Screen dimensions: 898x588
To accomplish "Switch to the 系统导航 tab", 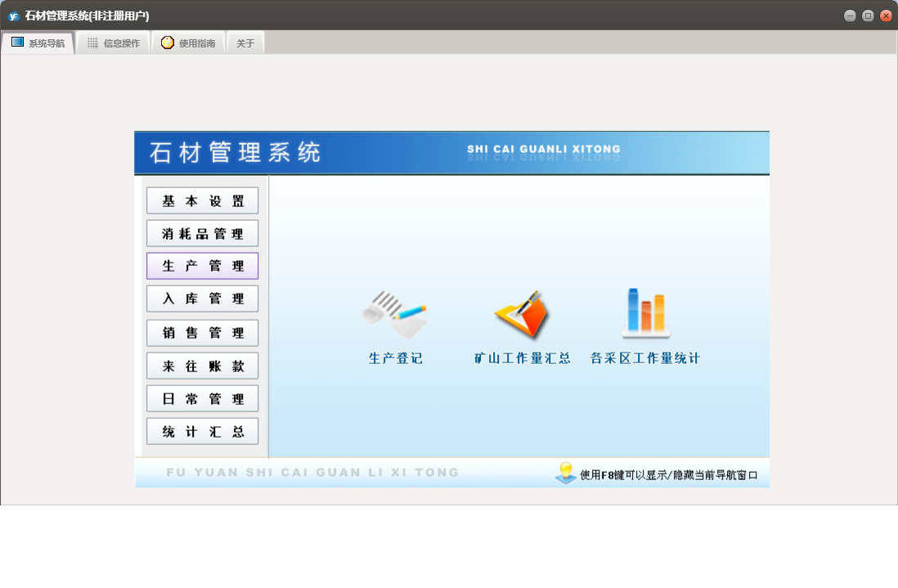I will click(38, 43).
